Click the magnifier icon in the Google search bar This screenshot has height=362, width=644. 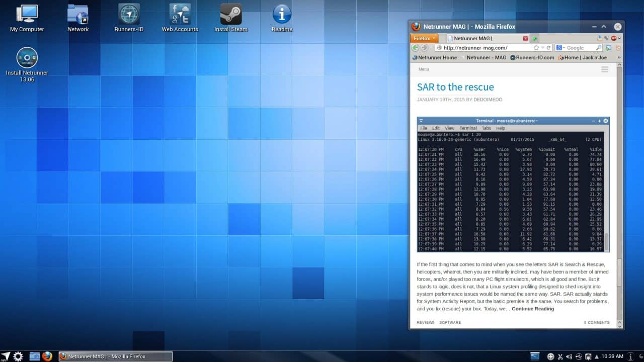click(x=598, y=48)
